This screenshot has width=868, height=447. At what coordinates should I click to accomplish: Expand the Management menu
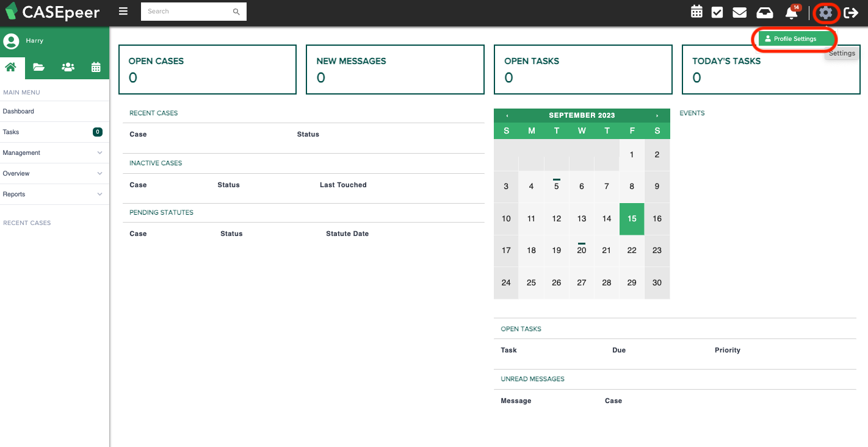point(54,153)
